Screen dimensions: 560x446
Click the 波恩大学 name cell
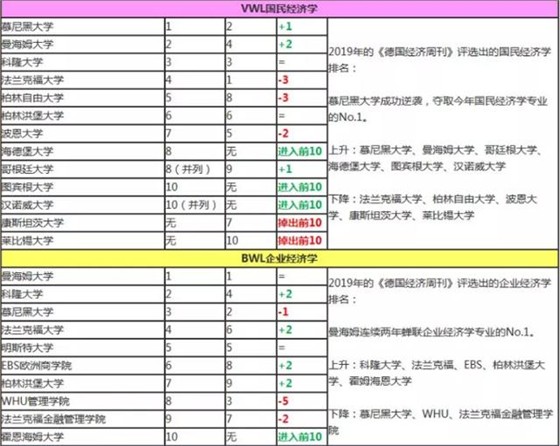pos(83,134)
